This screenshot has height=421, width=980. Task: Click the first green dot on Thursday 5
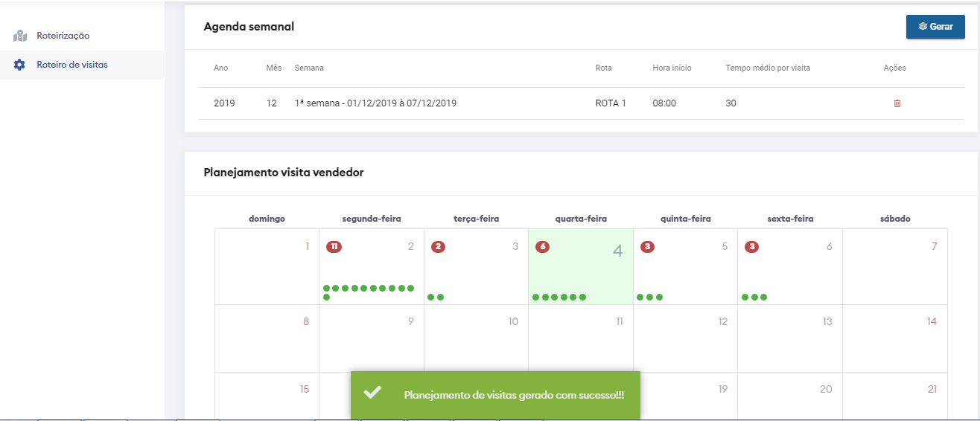(640, 297)
